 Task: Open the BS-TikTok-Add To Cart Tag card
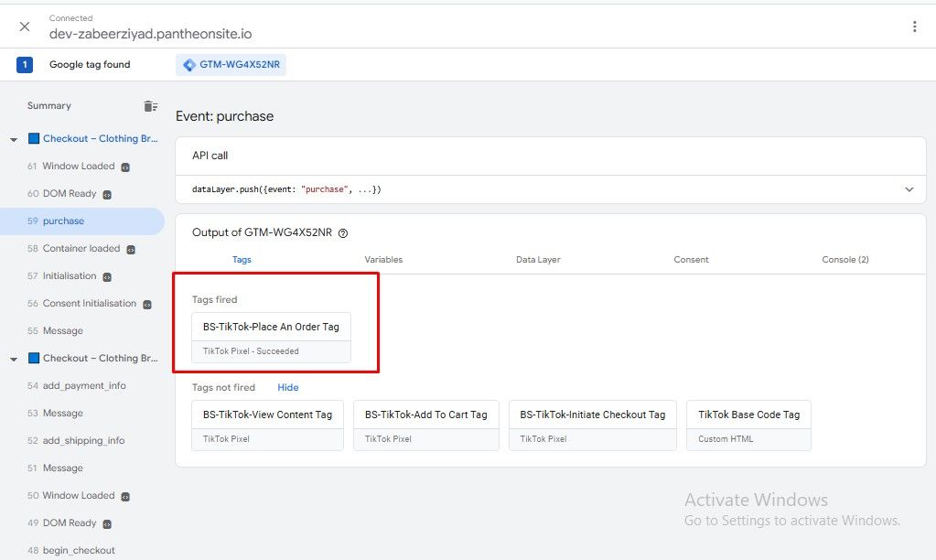click(x=426, y=425)
